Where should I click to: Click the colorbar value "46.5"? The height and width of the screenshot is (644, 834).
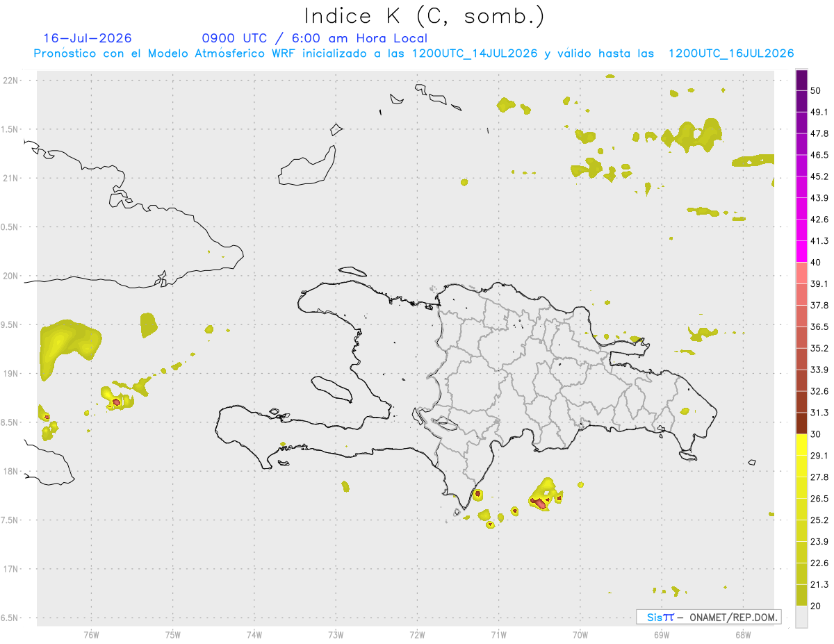pos(819,155)
